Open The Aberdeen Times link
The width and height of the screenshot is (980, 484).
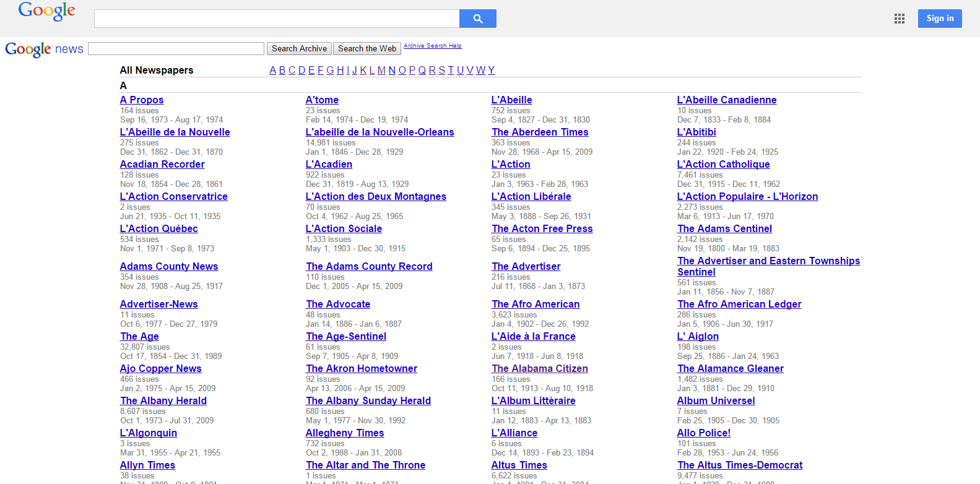(x=540, y=132)
